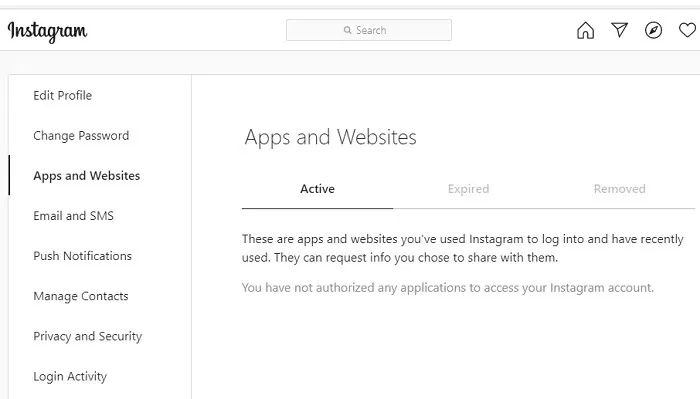
Task: Open direct messages via paper plane icon
Action: point(619,30)
